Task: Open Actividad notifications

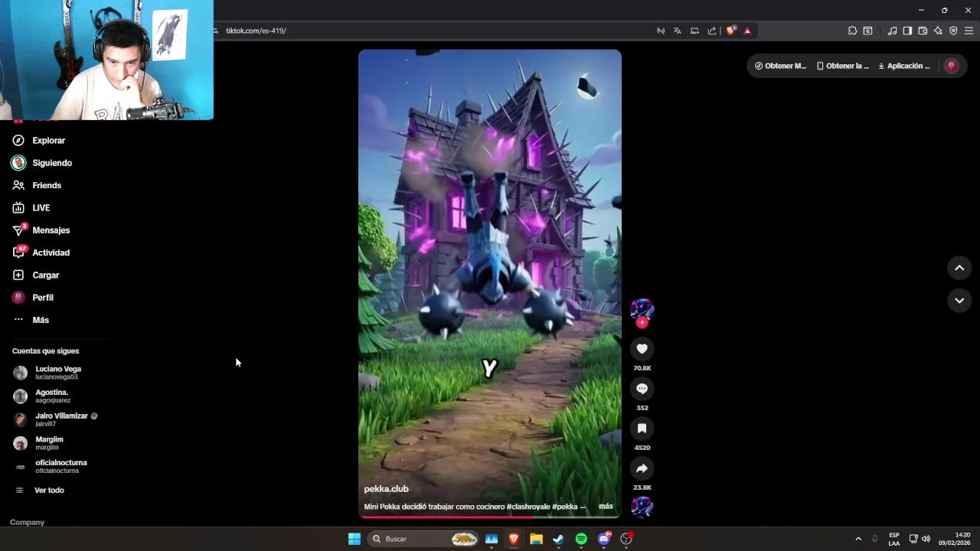Action: coord(41,253)
